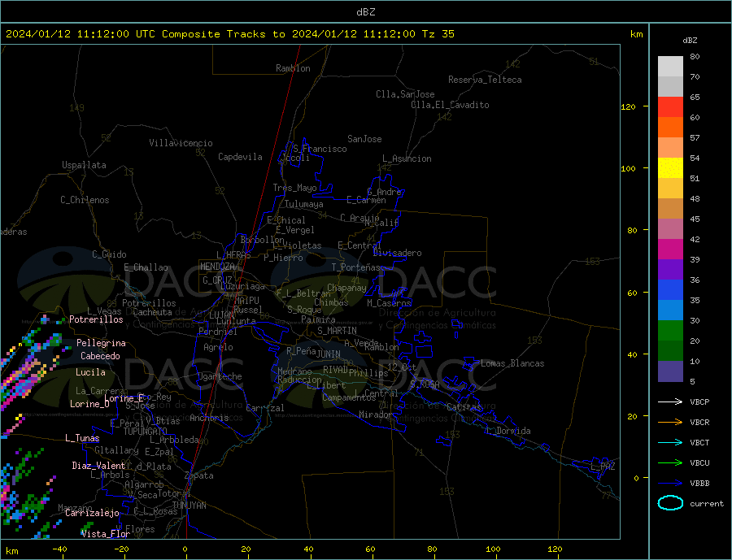Viewport: 732px width, 560px height.
Task: Click the 'S_Francisco' map label
Action: click(320, 149)
